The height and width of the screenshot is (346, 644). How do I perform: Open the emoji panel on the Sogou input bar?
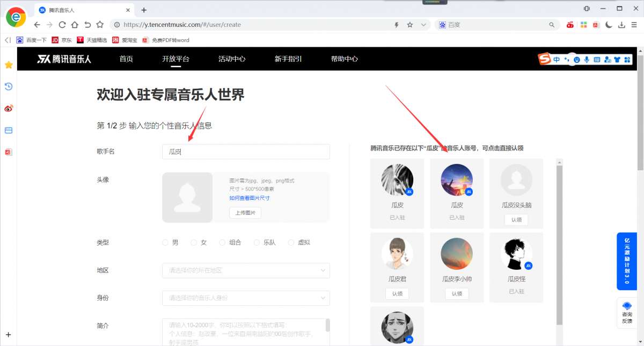[x=577, y=60]
